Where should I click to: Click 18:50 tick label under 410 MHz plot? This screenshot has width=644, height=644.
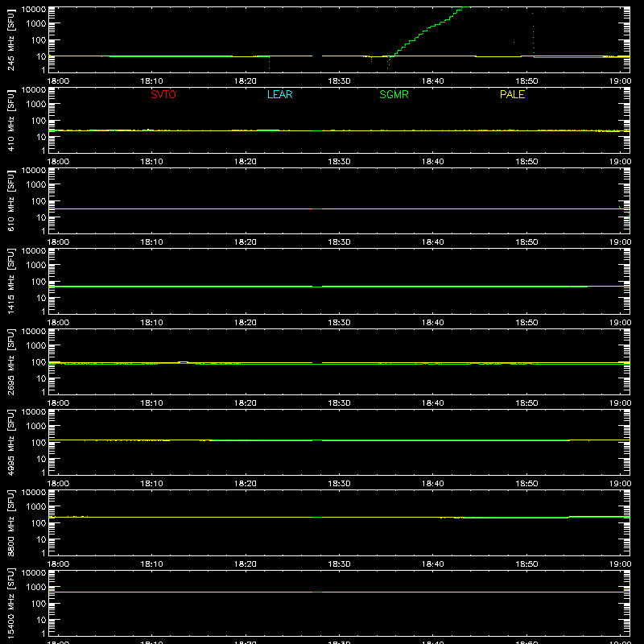click(526, 162)
